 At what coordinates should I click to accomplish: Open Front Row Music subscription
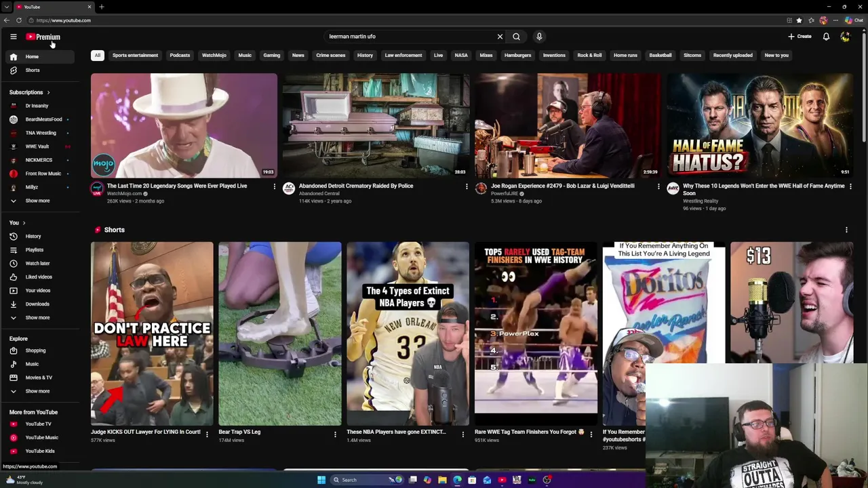click(x=39, y=174)
